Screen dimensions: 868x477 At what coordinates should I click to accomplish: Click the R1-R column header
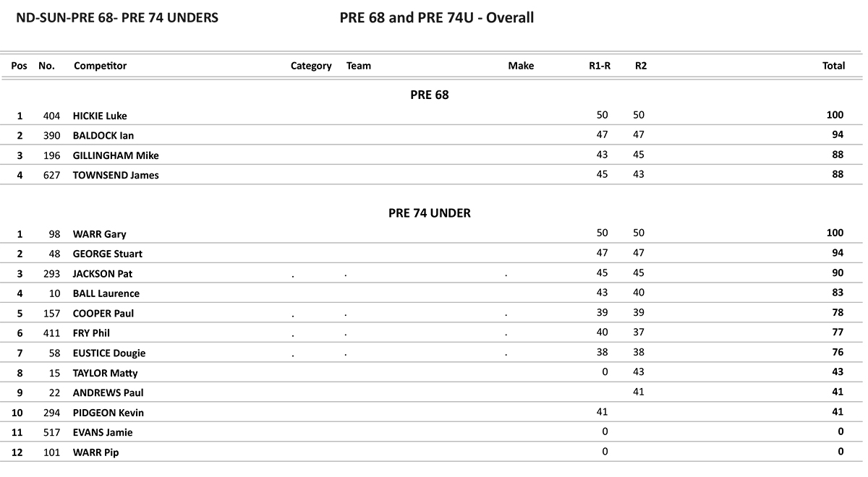600,66
